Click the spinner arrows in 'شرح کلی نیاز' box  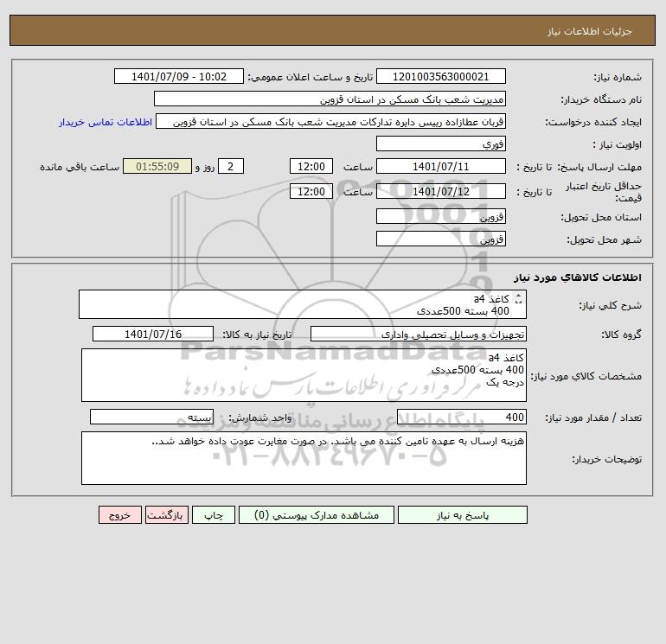(518, 299)
